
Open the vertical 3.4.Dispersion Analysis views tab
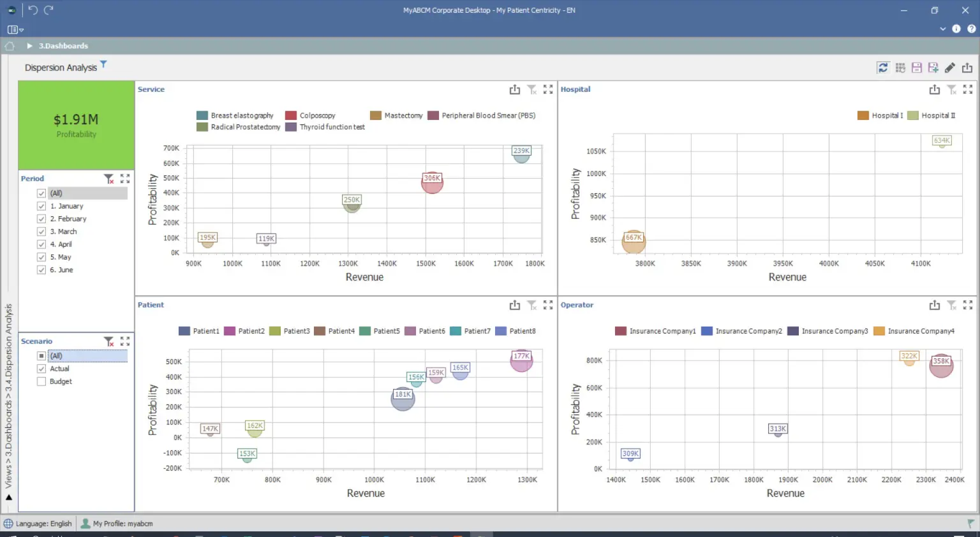point(9,395)
